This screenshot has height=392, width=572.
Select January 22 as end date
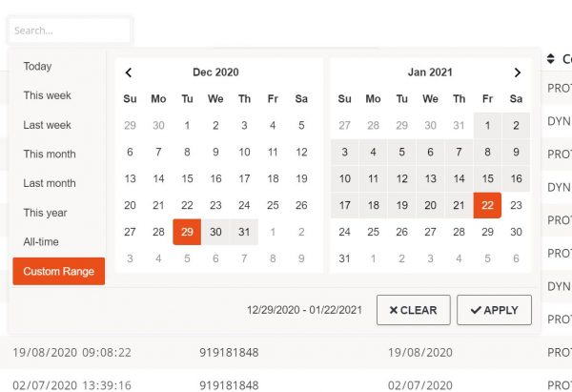(x=487, y=205)
